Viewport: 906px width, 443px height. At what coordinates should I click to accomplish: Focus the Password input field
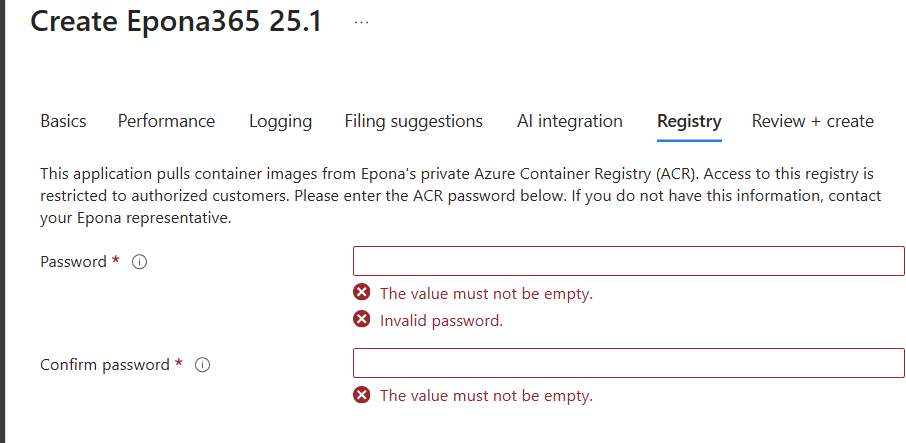[628, 262]
